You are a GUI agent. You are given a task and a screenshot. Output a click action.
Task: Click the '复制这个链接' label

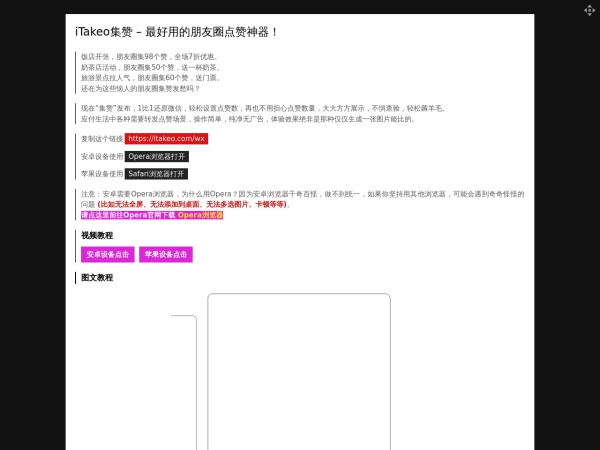click(102, 139)
